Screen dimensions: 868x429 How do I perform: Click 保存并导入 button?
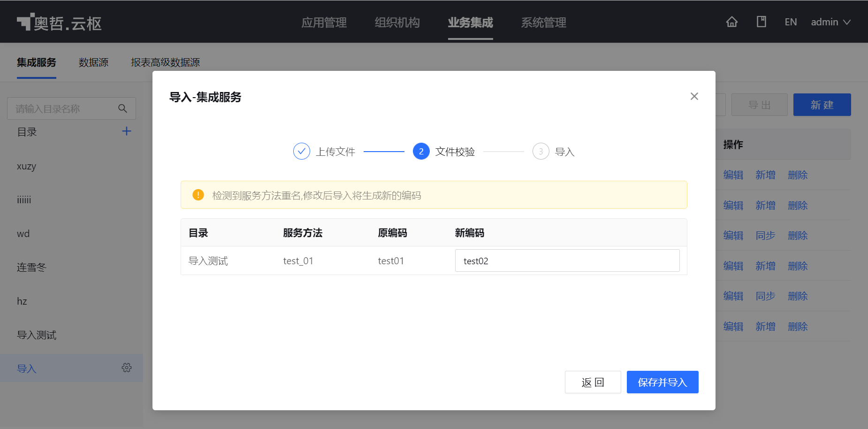point(662,382)
